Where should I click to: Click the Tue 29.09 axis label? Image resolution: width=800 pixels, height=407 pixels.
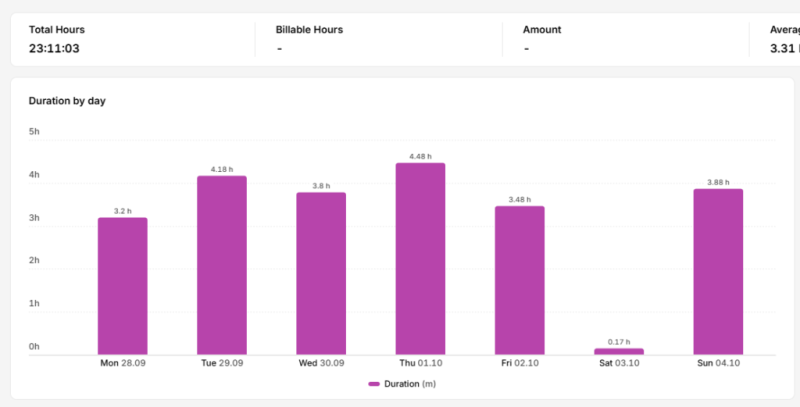[222, 363]
